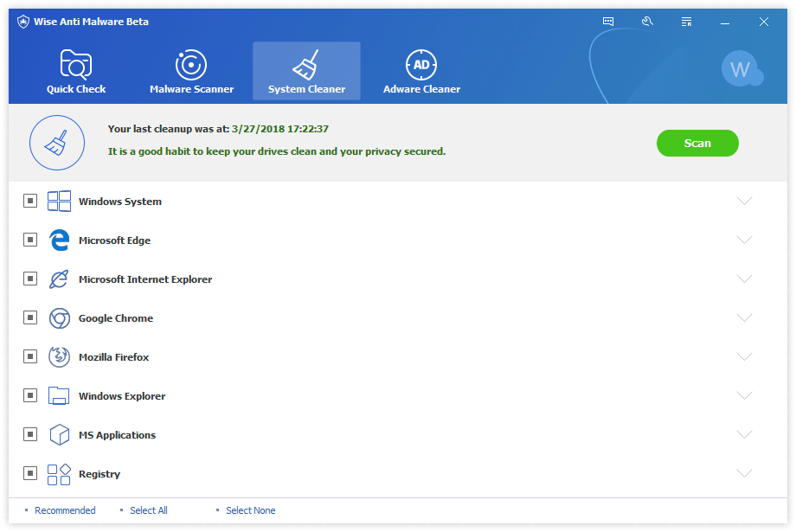
Task: Switch to the Malware Scanner tab
Action: pos(191,71)
